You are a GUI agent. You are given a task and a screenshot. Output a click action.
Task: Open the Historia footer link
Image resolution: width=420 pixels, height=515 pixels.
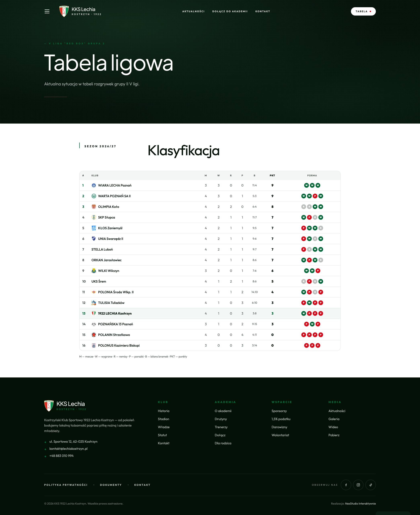pyautogui.click(x=164, y=411)
